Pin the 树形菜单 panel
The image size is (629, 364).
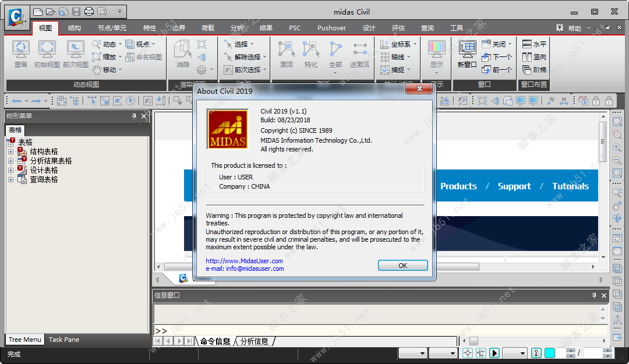[x=134, y=116]
